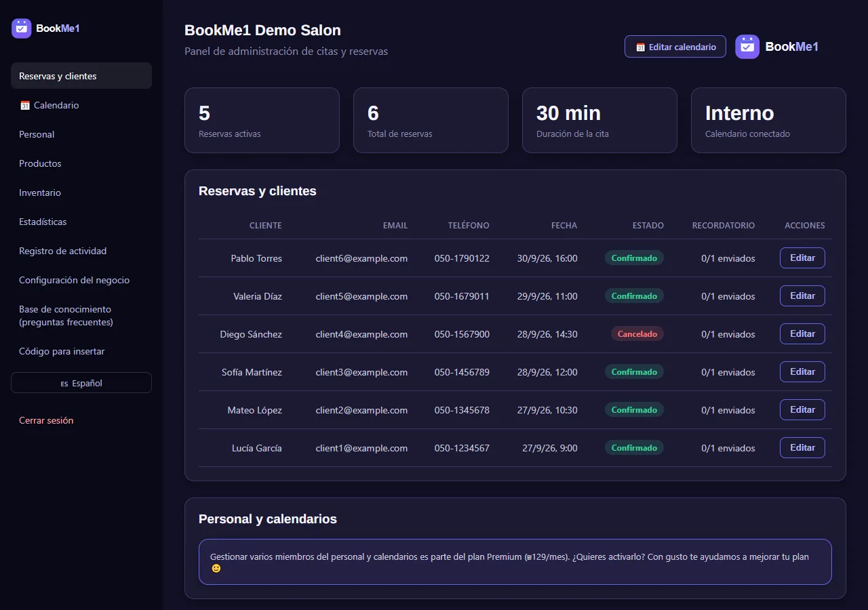Edit Diego Sánchez booking
Viewport: 868px width, 610px height.
coord(802,334)
